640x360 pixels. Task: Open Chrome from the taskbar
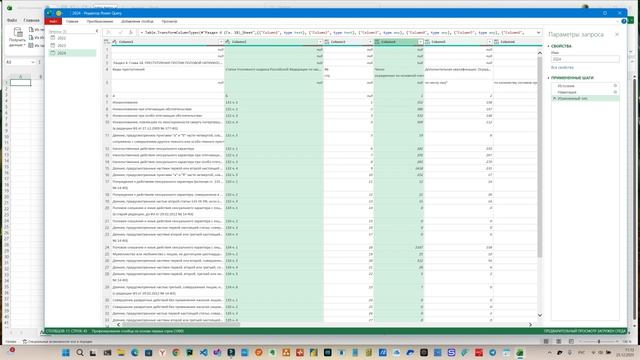176,353
